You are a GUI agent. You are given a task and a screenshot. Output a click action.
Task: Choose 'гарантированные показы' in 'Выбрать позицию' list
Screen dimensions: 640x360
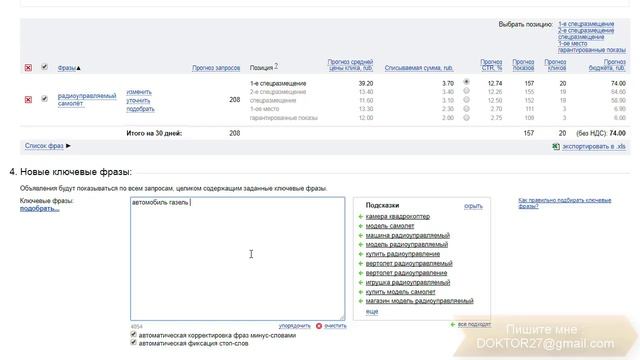click(x=592, y=50)
